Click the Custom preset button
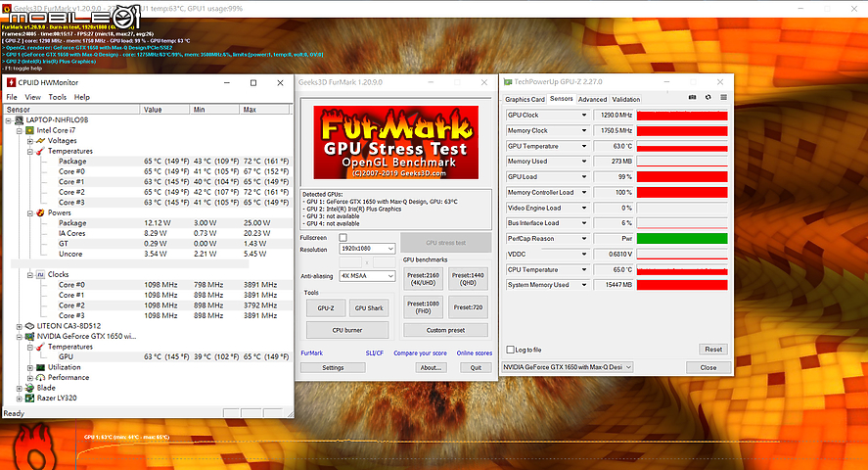 click(x=445, y=330)
